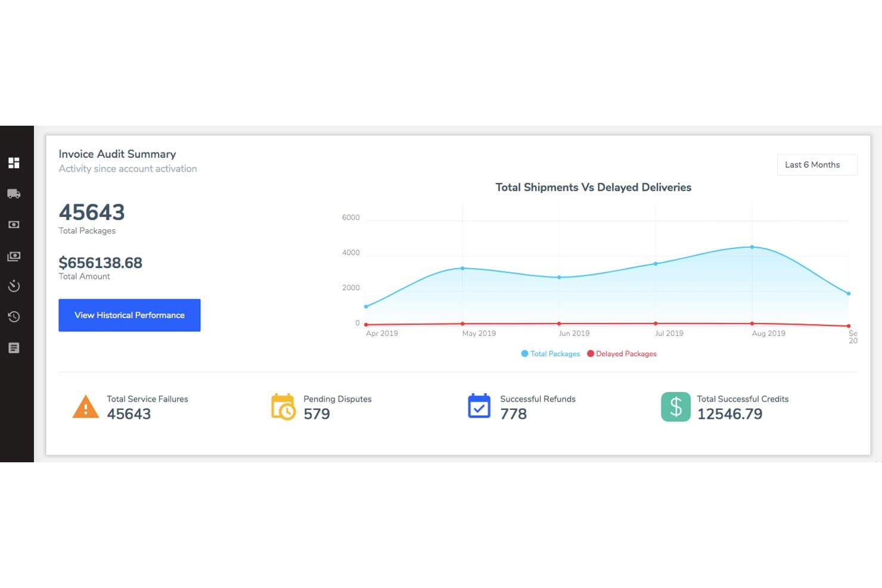Screen dimensions: 882x588
Task: Click the Apr 2019 blue data point
Action: pos(366,307)
